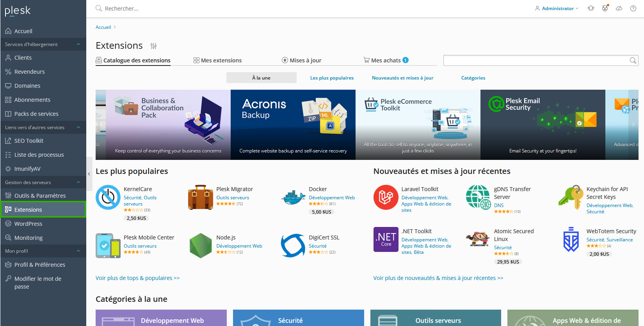Open extension settings sliders icon beside Extensions title

click(x=153, y=46)
